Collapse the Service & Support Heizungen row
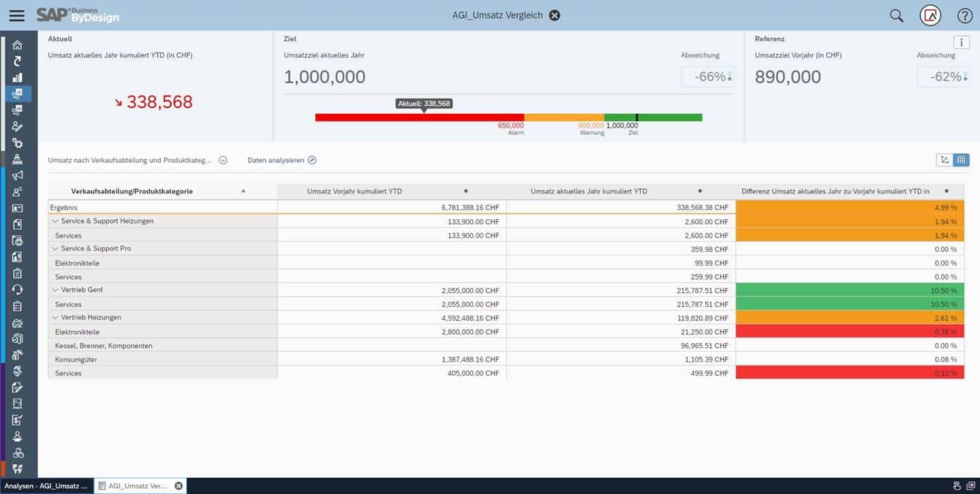980x494 pixels. (55, 221)
